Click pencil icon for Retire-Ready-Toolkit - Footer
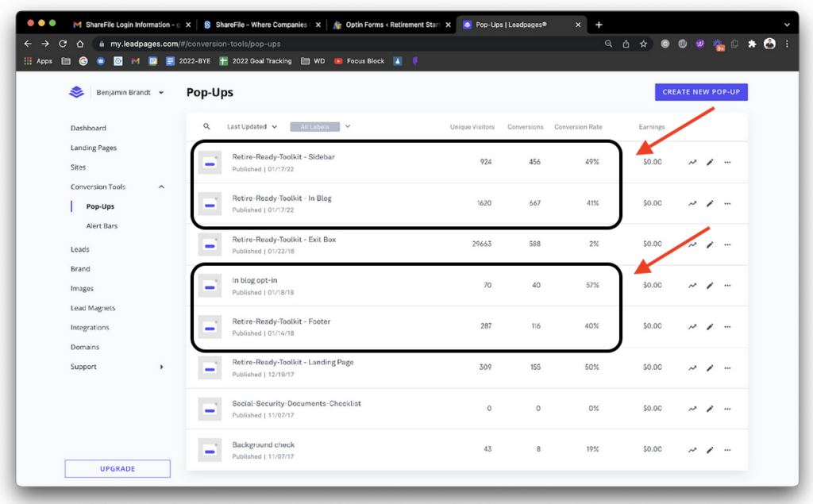Screen dimensions: 813x504 (710, 326)
